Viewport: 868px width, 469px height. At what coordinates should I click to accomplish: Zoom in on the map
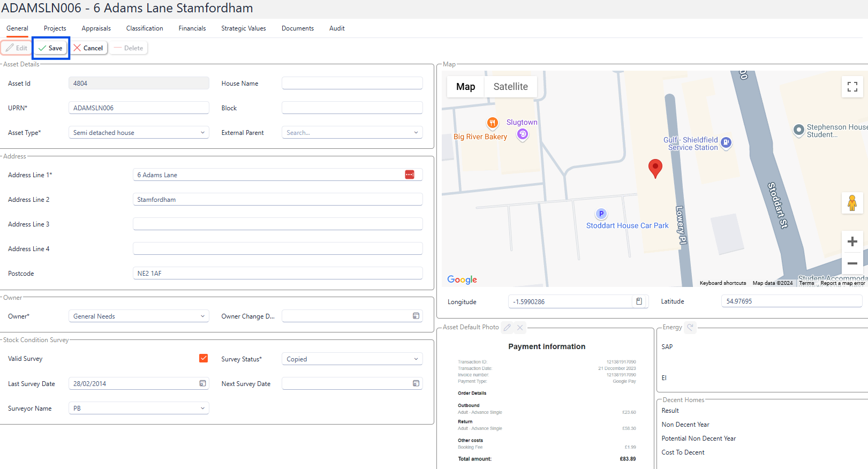[852, 241]
